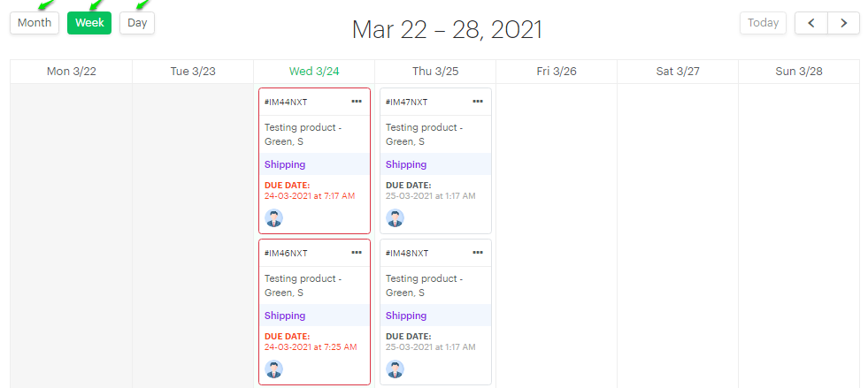Click the Shipping label on card #IM44NXT
Viewport: 868px width, 388px height.
tap(285, 164)
